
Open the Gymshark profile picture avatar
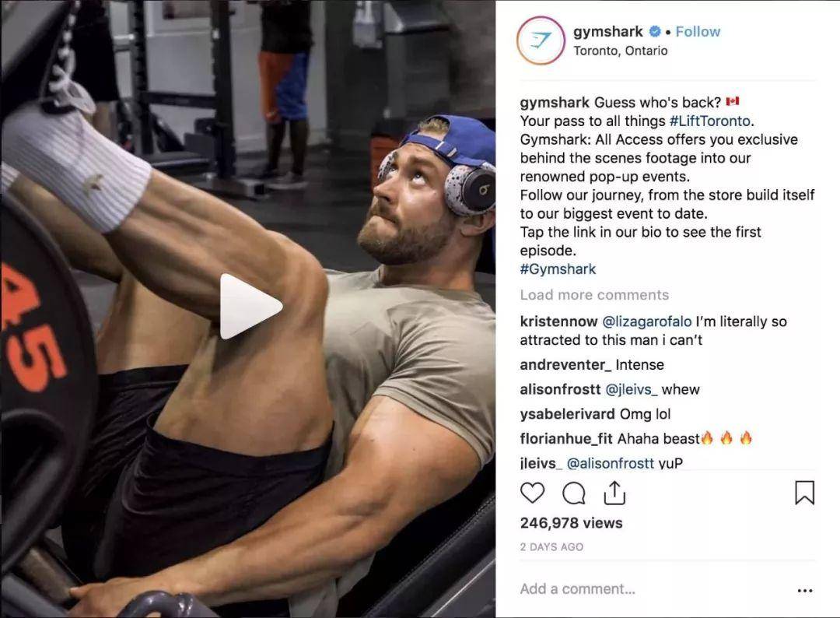(x=541, y=40)
